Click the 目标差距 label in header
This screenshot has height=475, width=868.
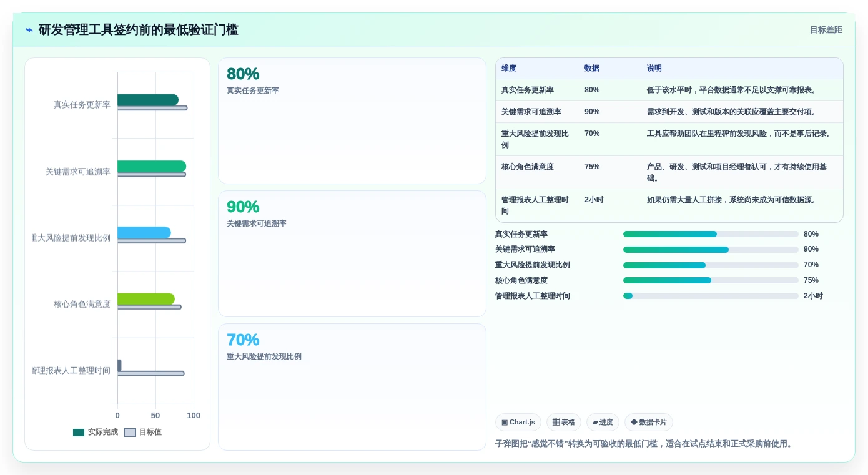(x=826, y=30)
